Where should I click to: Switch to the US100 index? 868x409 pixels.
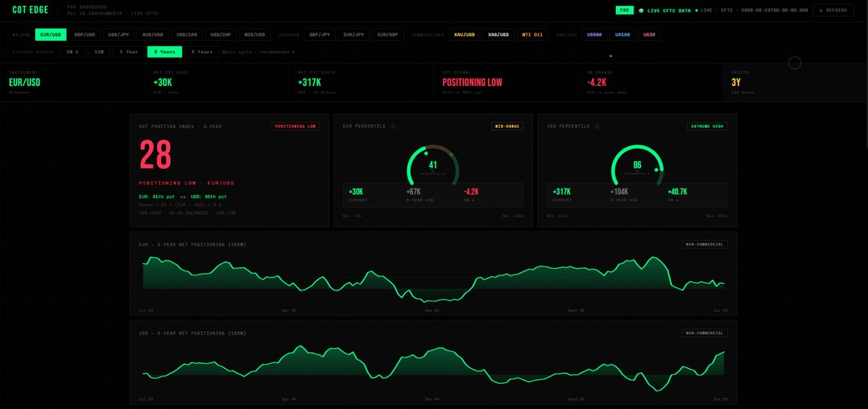tap(623, 34)
